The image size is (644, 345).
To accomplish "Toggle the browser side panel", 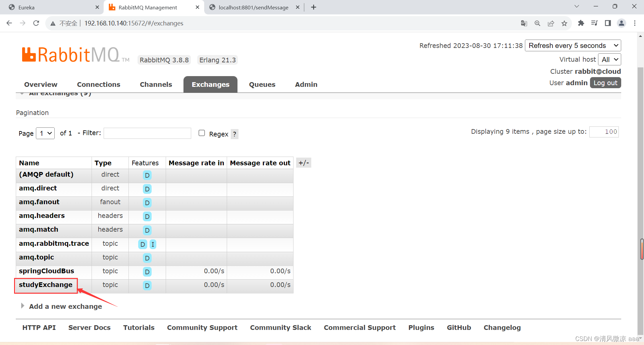I will pos(608,23).
